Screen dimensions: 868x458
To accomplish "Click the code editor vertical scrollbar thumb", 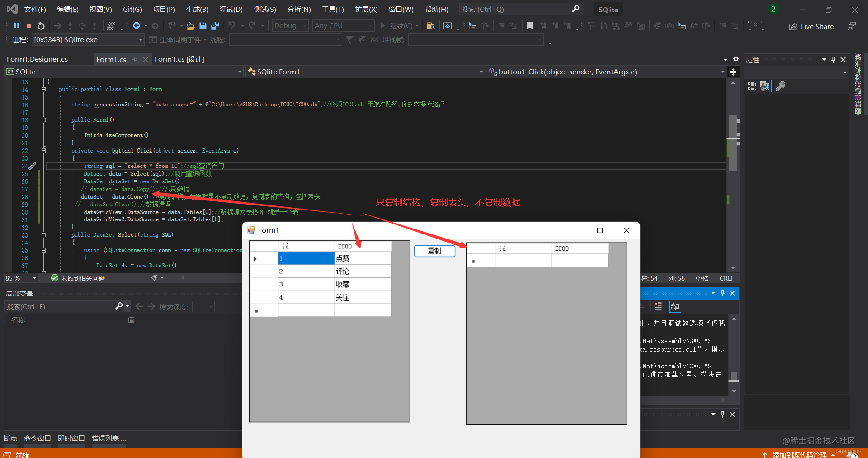I will tap(733, 142).
